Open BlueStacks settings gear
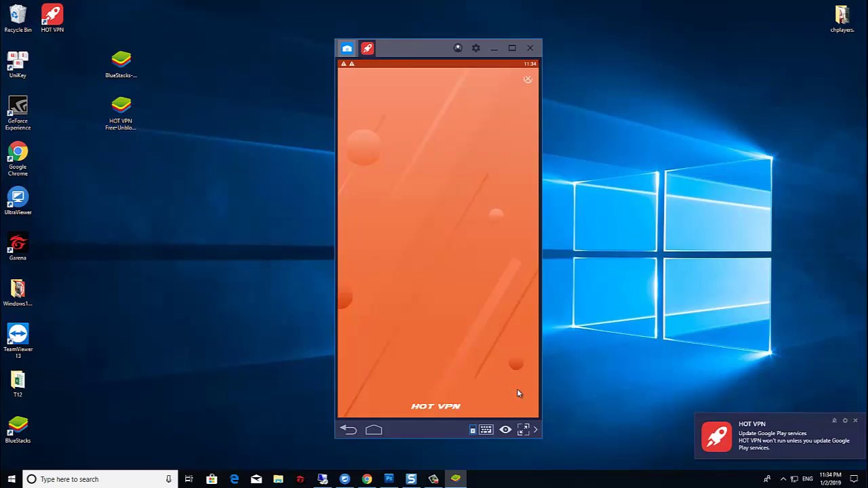This screenshot has width=868, height=488. (476, 48)
